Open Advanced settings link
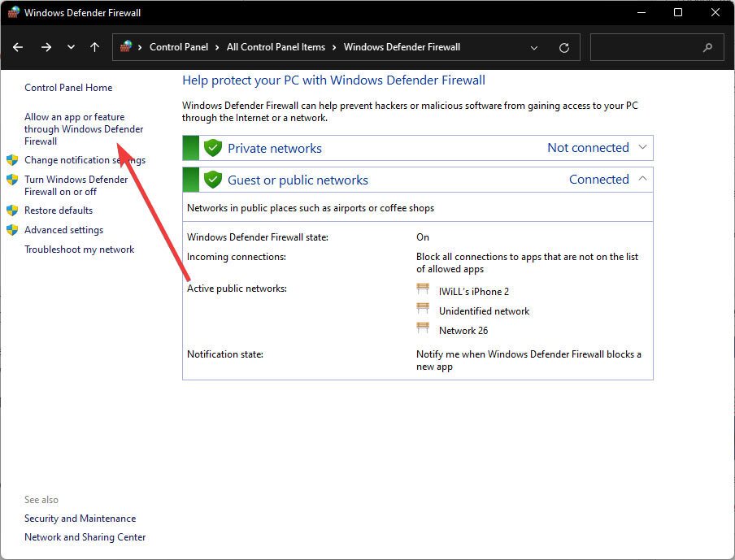The width and height of the screenshot is (735, 560). point(63,230)
